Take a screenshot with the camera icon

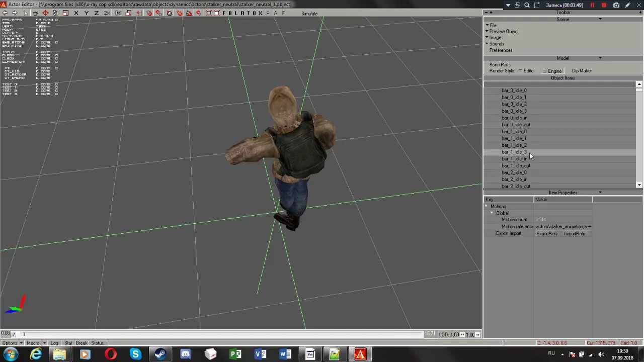click(x=616, y=5)
